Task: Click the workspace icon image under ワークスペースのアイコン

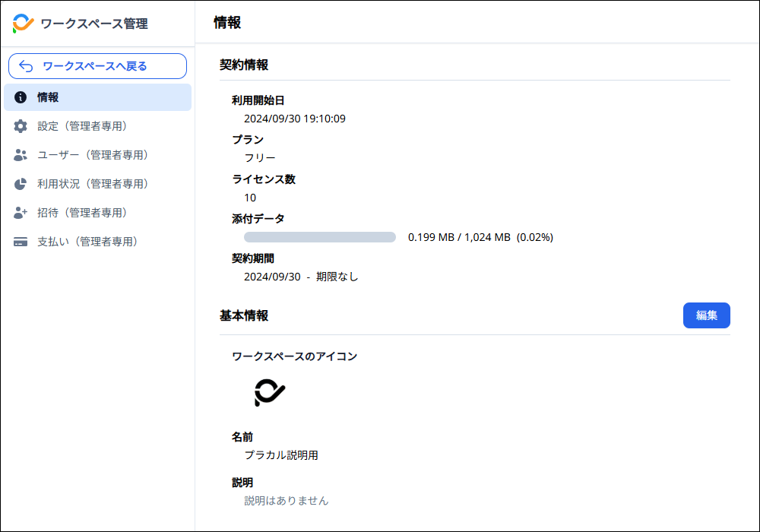Action: [269, 392]
